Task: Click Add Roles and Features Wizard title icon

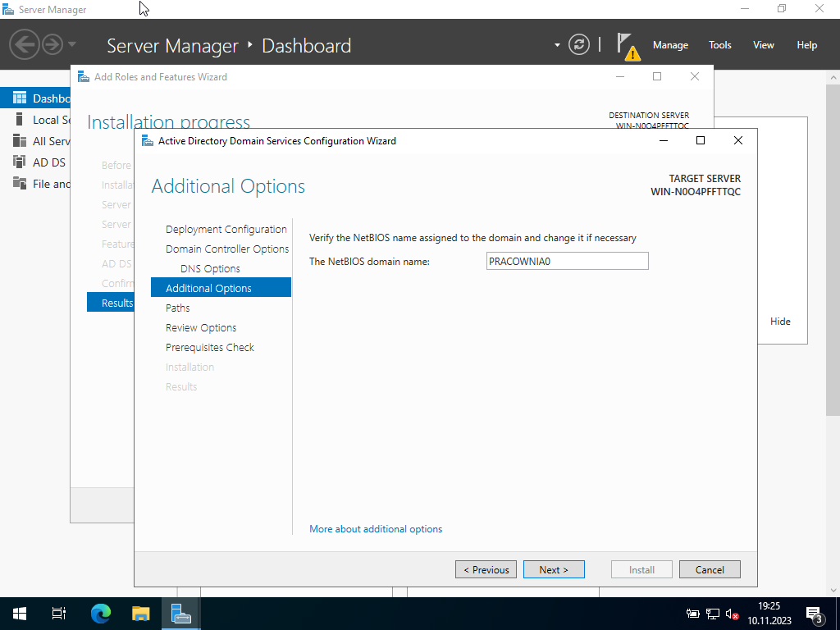Action: pyautogui.click(x=84, y=76)
